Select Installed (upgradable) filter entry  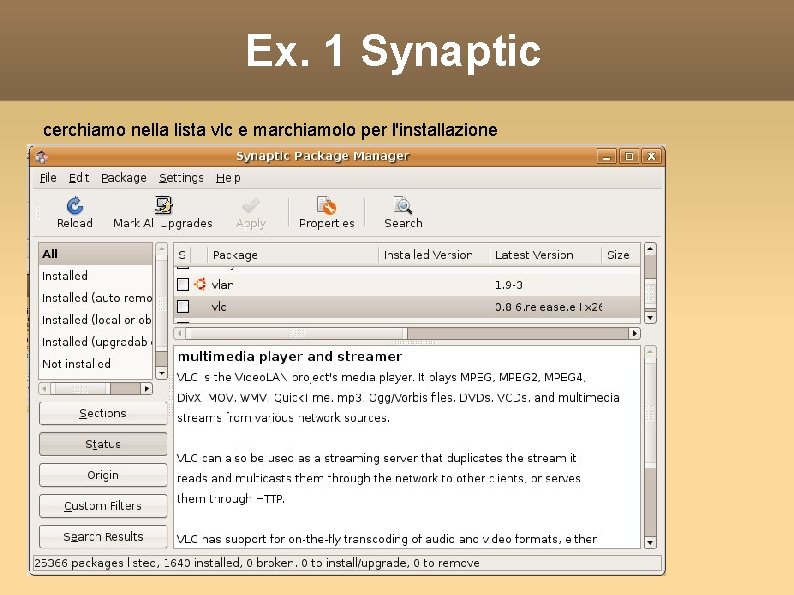click(x=96, y=342)
